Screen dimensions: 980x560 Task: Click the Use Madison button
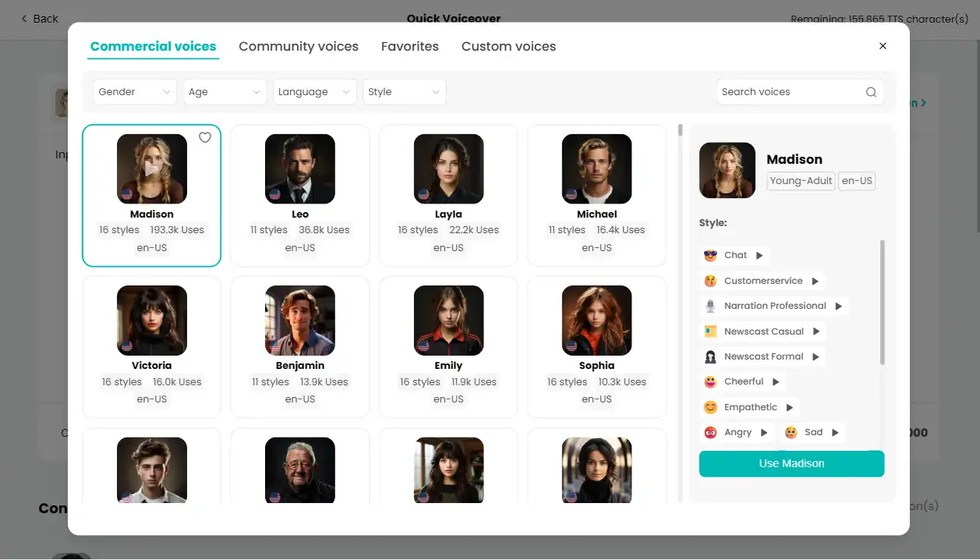pyautogui.click(x=791, y=463)
